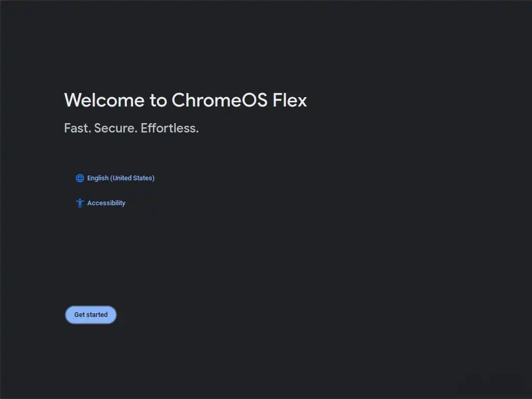
Task: Click the accessibility person icon
Action: 79,203
